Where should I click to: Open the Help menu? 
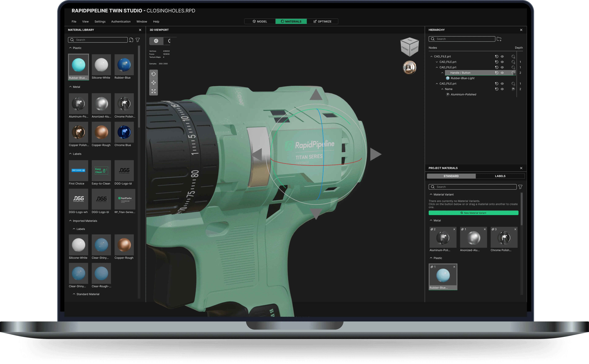(x=156, y=21)
